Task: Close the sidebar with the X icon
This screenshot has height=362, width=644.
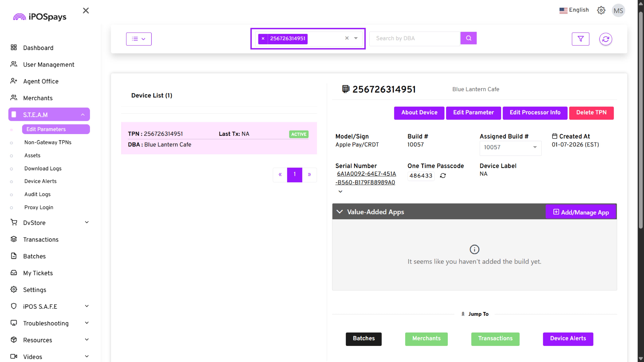Action: pyautogui.click(x=86, y=11)
